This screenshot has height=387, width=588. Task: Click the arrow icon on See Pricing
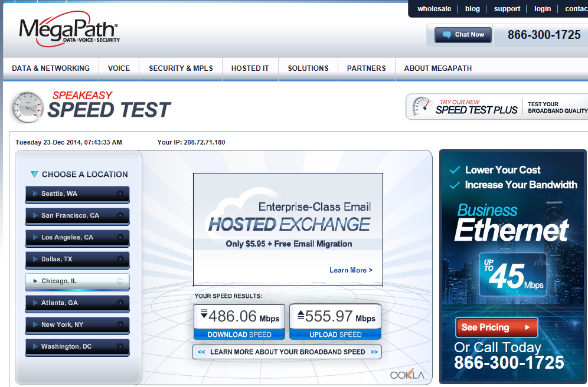point(527,327)
